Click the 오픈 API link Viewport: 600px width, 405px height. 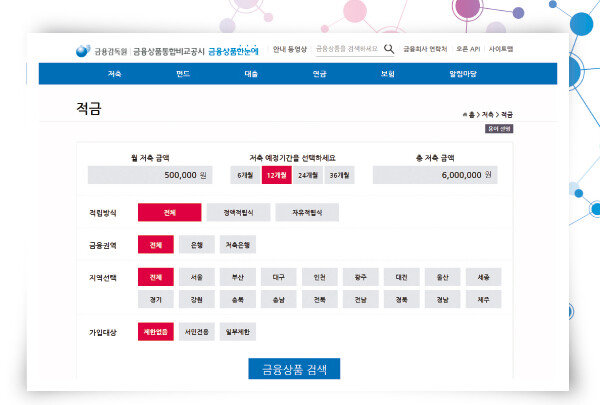[469, 48]
